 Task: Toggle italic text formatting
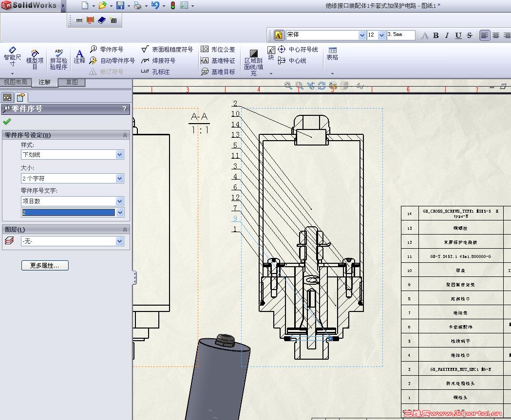click(447, 35)
